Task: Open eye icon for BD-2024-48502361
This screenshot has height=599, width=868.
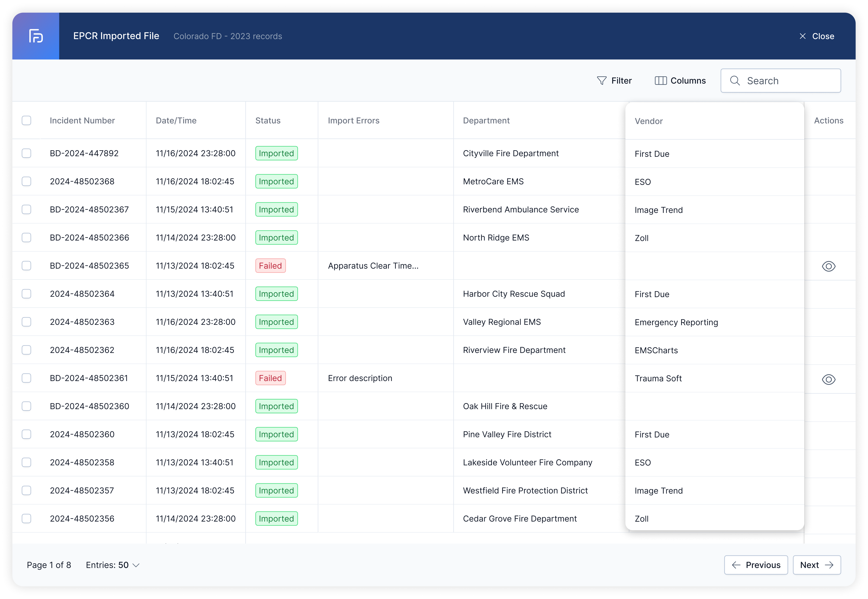Action: 829,379
